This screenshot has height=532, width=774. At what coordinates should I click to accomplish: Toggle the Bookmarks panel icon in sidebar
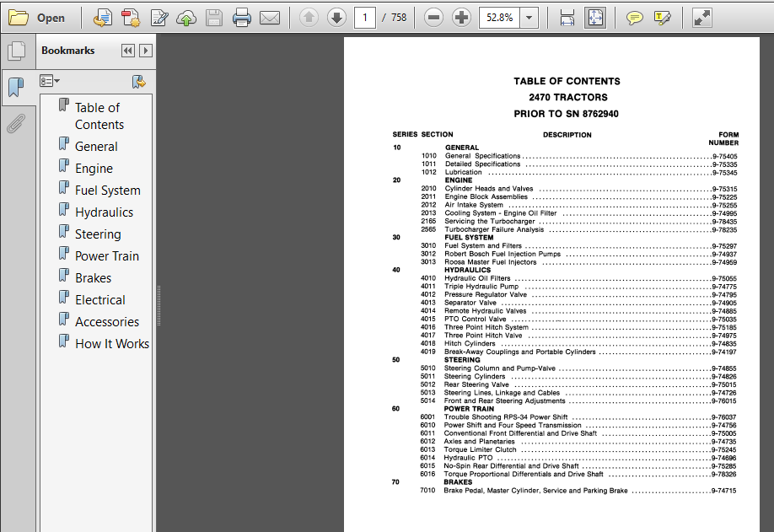pos(16,87)
